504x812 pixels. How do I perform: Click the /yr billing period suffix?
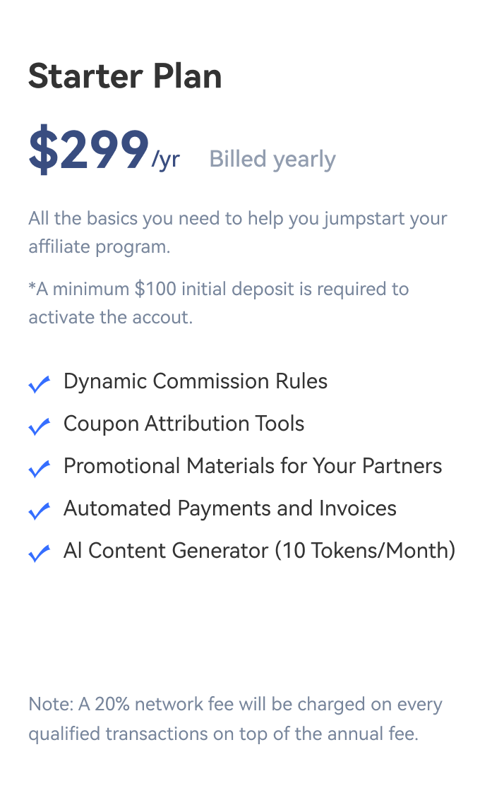tap(166, 160)
